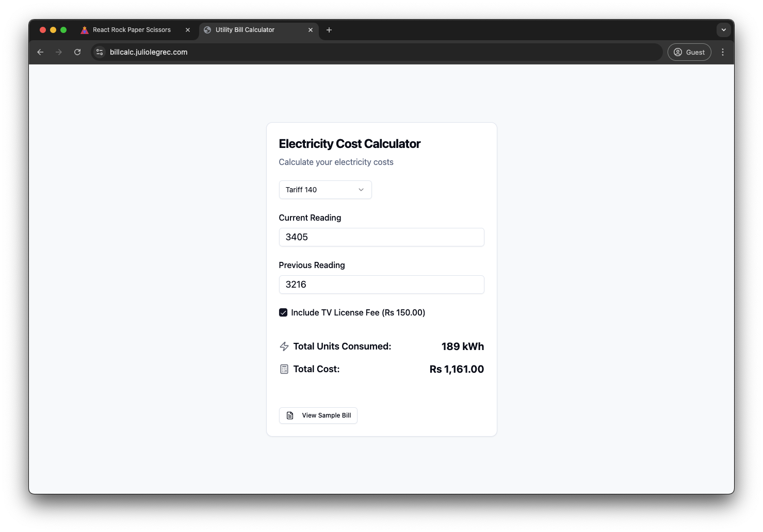763x532 pixels.
Task: Click the reload page icon
Action: (x=77, y=52)
